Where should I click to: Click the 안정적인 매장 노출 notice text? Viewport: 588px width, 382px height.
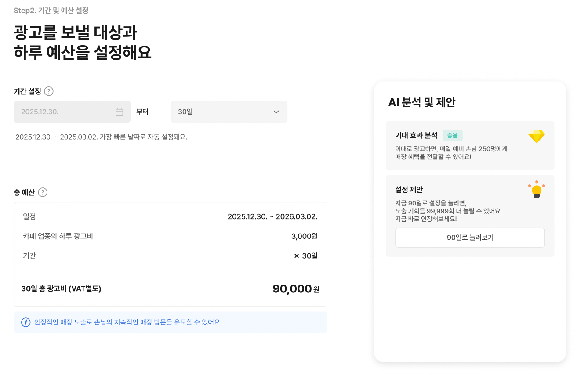(128, 322)
